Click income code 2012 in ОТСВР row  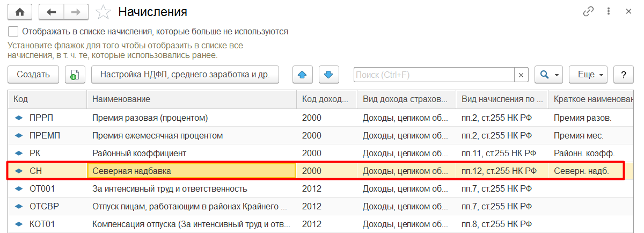tap(327, 206)
